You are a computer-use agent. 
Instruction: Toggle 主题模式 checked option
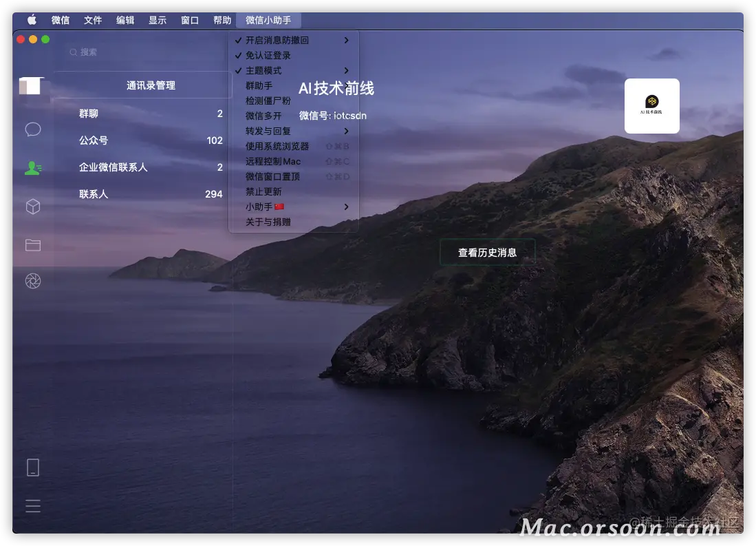coord(293,70)
